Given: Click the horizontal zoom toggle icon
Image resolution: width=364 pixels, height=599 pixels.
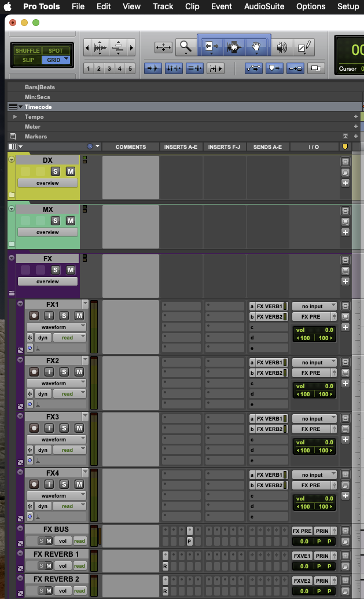Looking at the screenshot, I should pyautogui.click(x=163, y=48).
